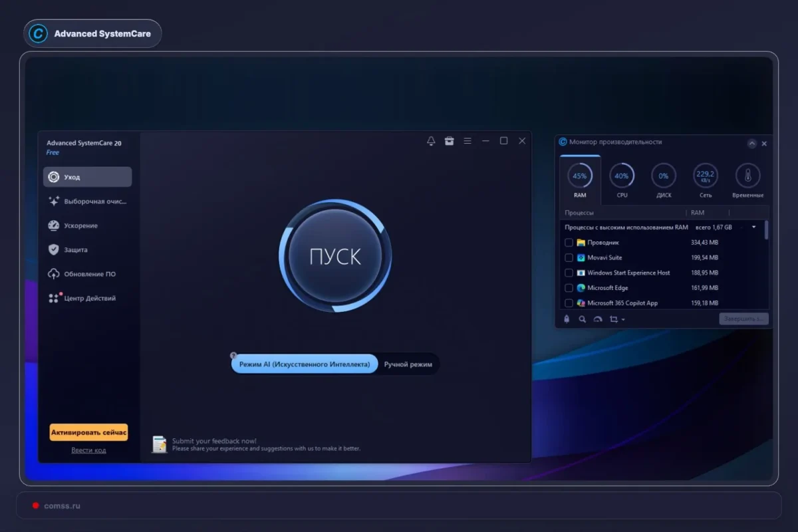Screen dimensions: 798x532
Task: Collapse the performance monitor with chevron button
Action: (751, 143)
